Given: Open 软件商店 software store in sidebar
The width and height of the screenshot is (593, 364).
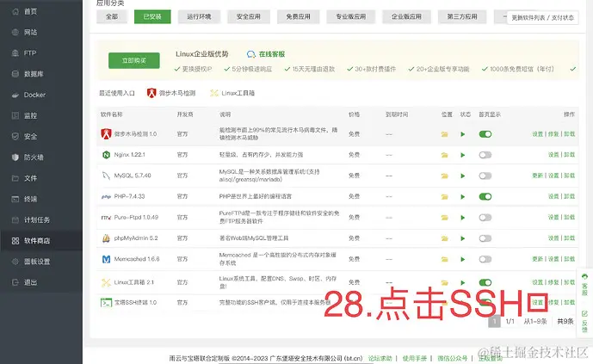Looking at the screenshot, I should (x=37, y=240).
